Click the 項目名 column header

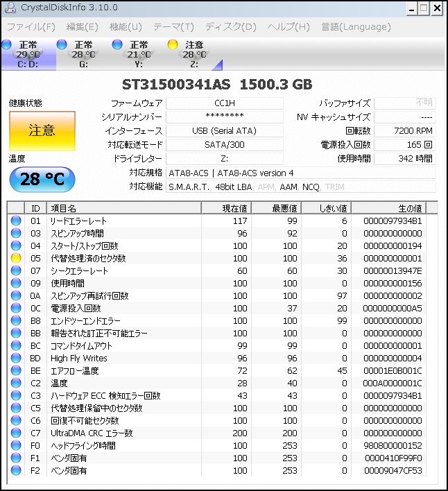124,208
